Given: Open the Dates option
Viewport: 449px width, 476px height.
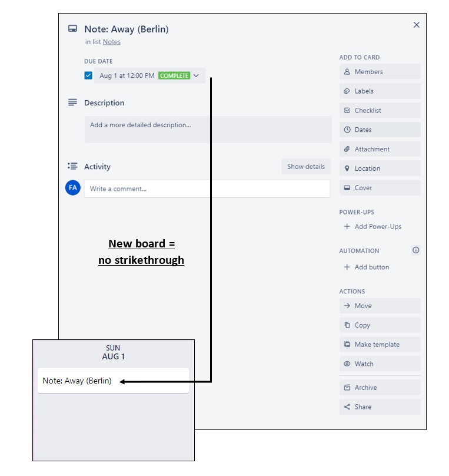Looking at the screenshot, I should click(380, 130).
